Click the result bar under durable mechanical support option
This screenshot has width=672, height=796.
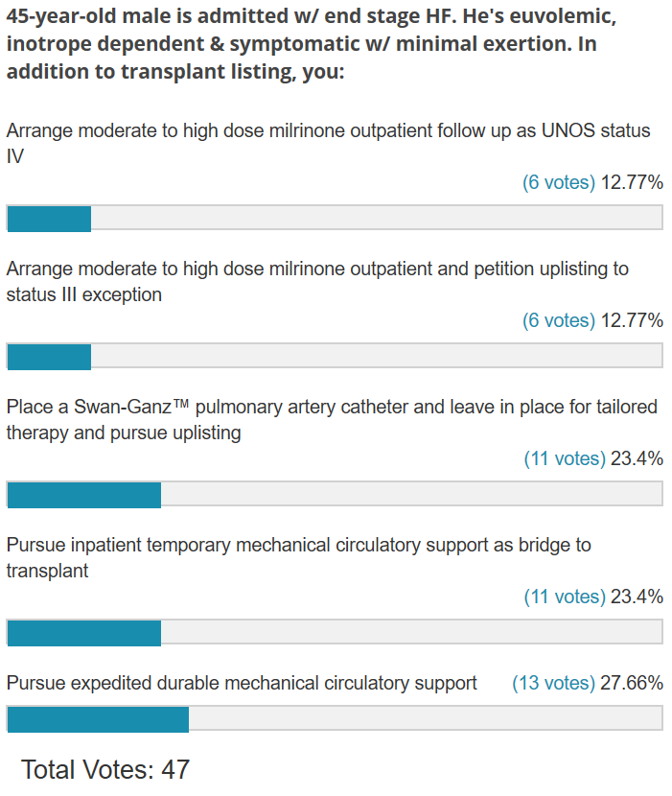[335, 719]
